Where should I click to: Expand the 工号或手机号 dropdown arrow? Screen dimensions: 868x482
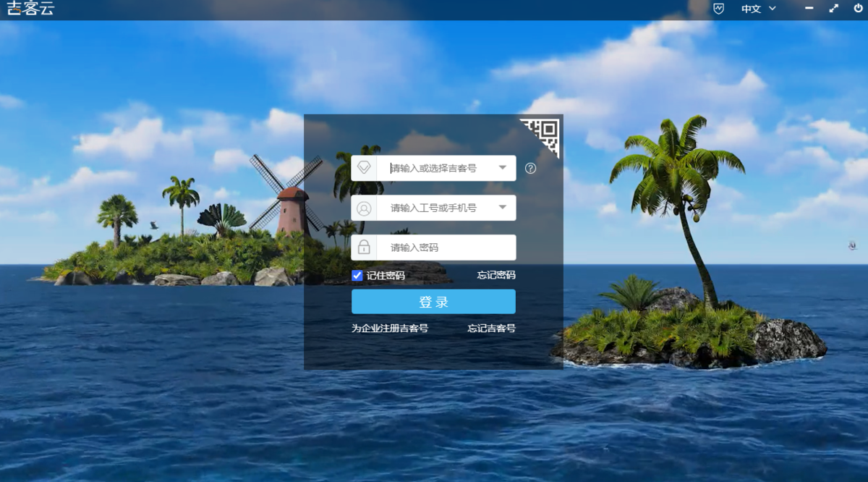[x=503, y=208]
